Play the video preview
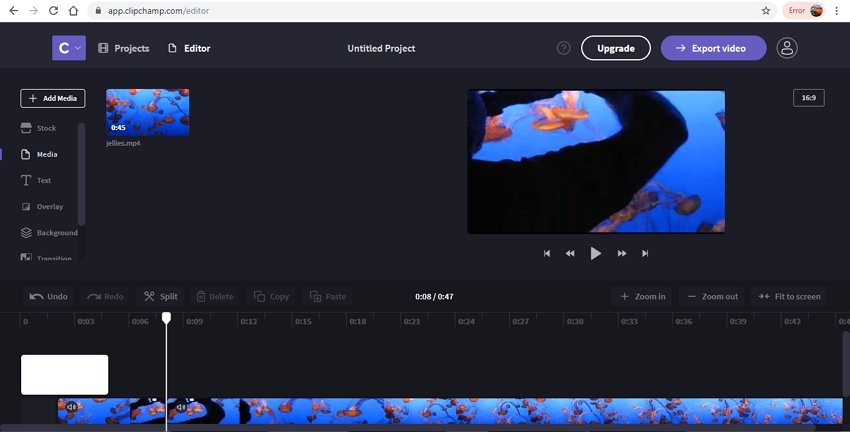 click(596, 253)
